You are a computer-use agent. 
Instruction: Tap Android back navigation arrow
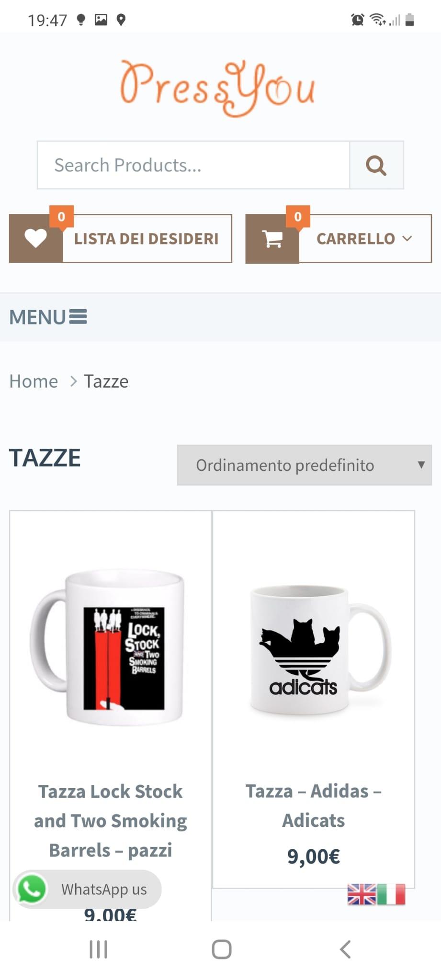coord(345,949)
